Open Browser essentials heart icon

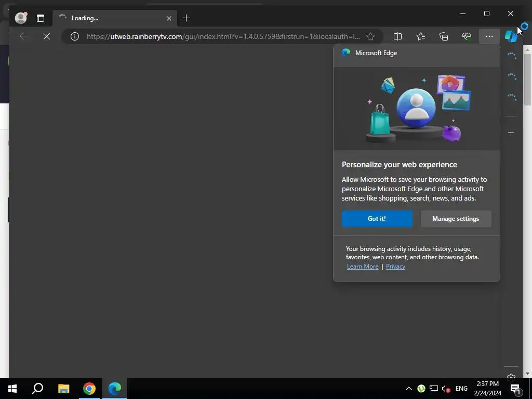pos(467,36)
